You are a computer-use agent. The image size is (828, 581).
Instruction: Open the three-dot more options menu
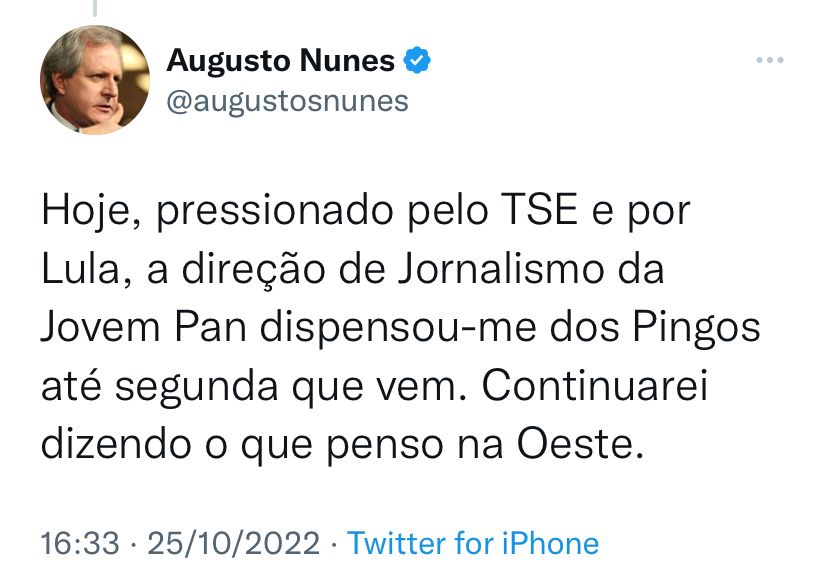pyautogui.click(x=769, y=62)
